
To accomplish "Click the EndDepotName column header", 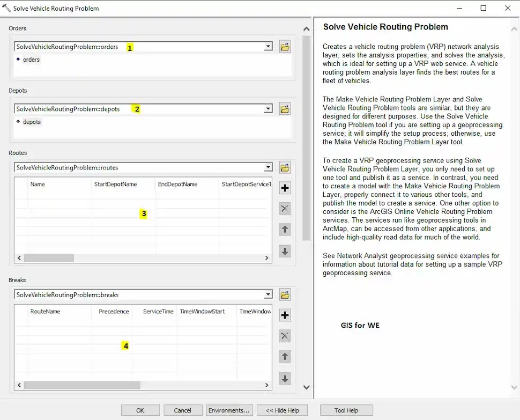I will [x=187, y=184].
